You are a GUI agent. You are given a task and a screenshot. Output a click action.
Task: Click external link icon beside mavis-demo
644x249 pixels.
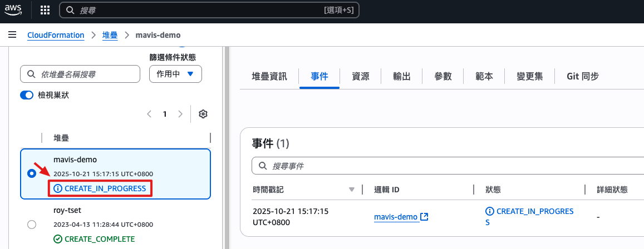click(424, 217)
